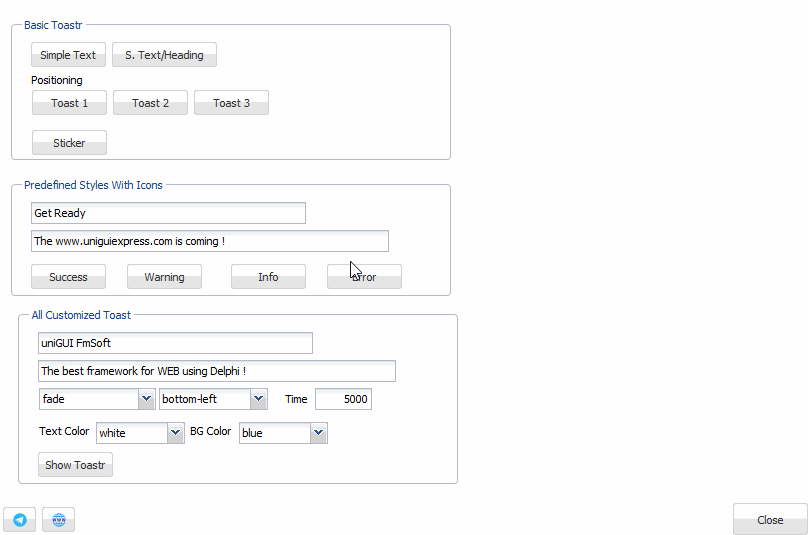Show the Success toast
The image size is (808, 535).
(x=68, y=277)
